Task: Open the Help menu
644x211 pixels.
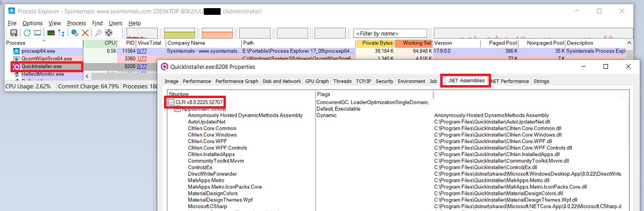Action: [135, 23]
